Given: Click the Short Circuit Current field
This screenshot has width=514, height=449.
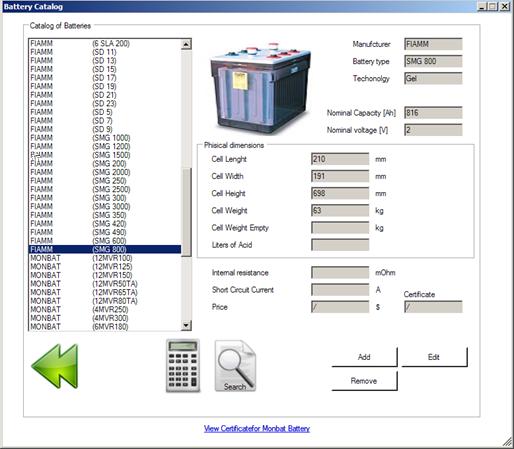Looking at the screenshot, I should pos(340,290).
